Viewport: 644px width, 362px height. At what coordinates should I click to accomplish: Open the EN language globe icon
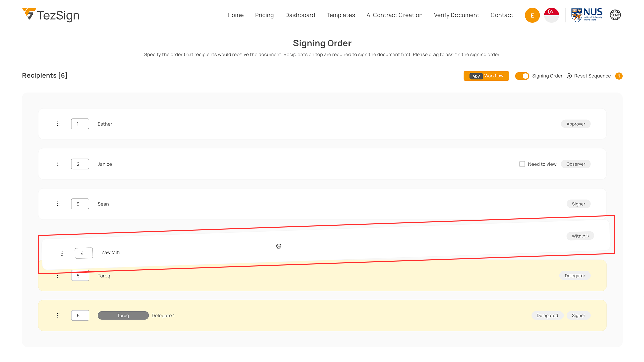pos(615,15)
